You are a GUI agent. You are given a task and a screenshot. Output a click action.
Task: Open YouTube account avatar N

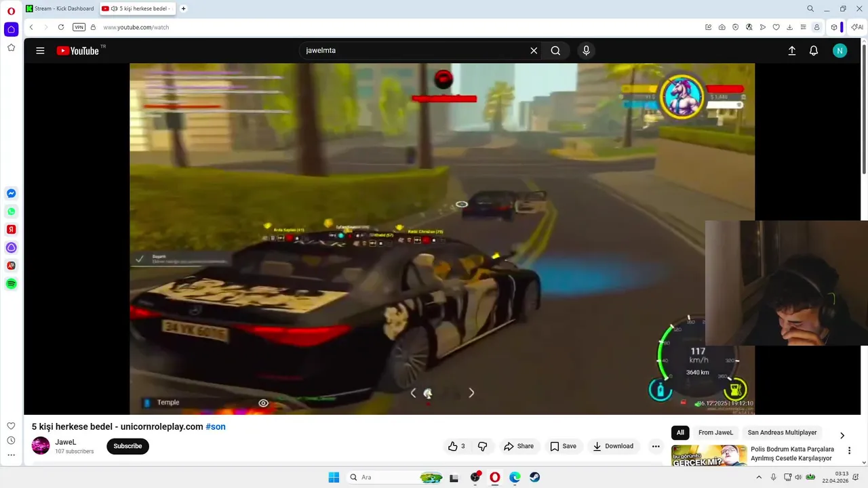(x=840, y=50)
